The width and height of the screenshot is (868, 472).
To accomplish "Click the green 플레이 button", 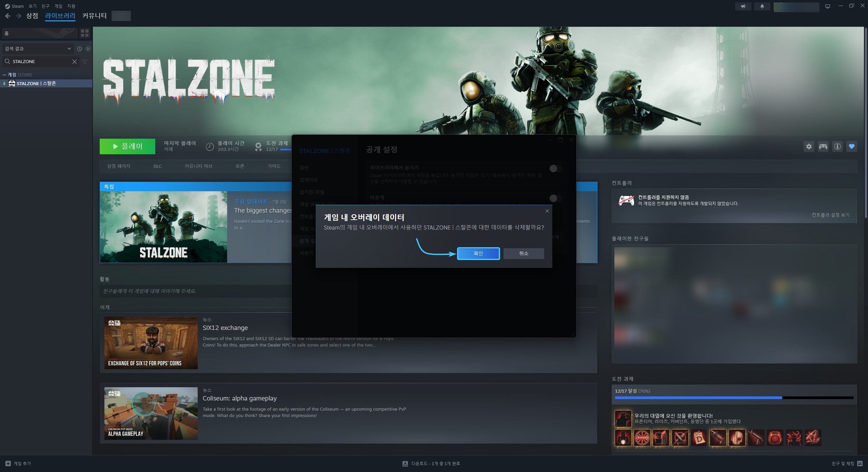I will point(127,146).
